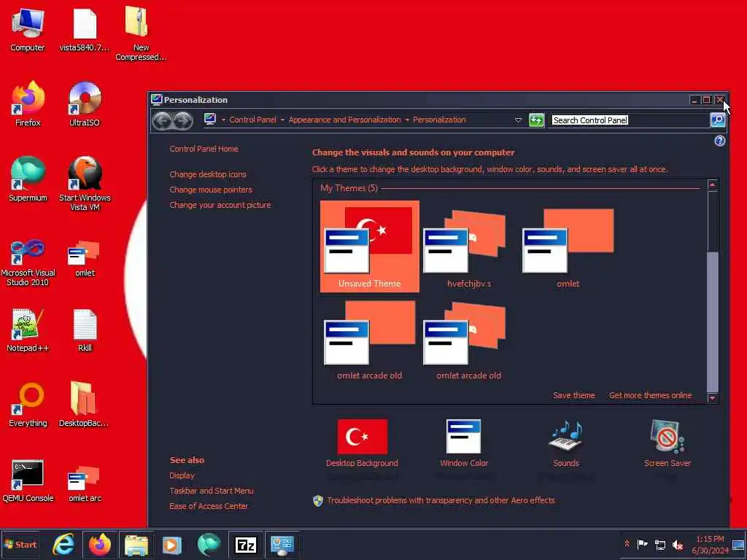This screenshot has height=560, width=747.
Task: Open Windows Media Player from taskbar
Action: [x=172, y=544]
